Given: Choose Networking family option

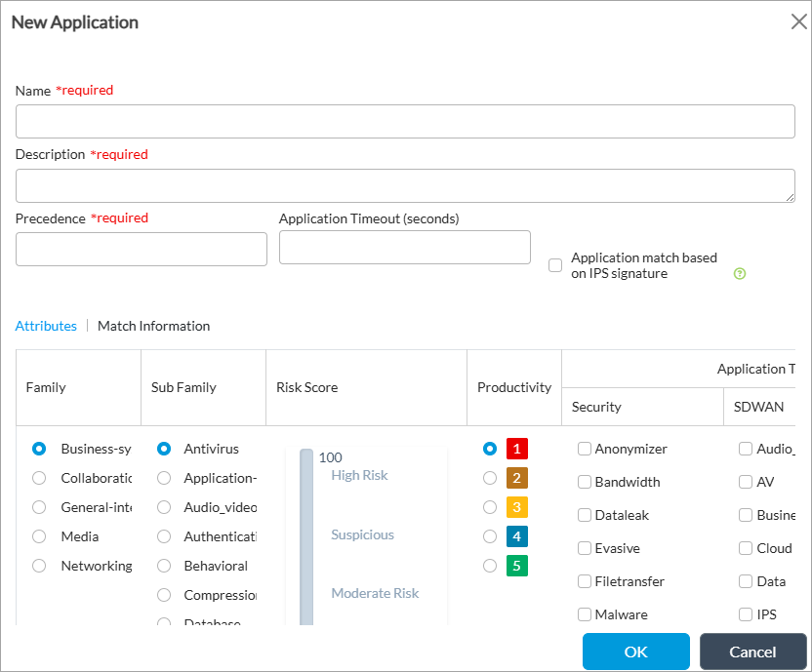Looking at the screenshot, I should point(39,566).
